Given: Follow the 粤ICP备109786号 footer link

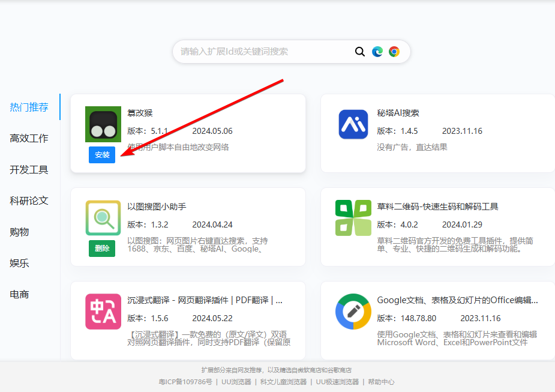Looking at the screenshot, I should tap(185, 382).
